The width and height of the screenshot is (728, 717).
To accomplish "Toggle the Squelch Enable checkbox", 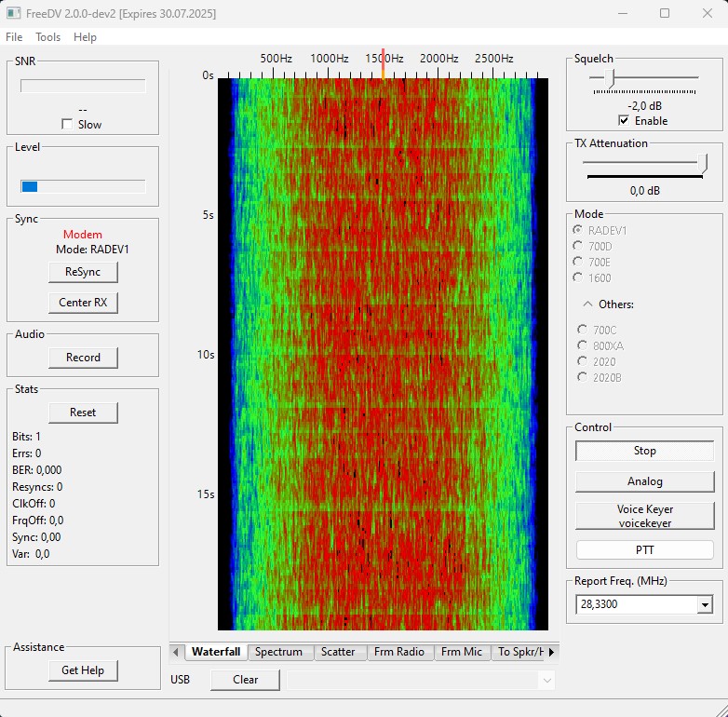I will (624, 121).
